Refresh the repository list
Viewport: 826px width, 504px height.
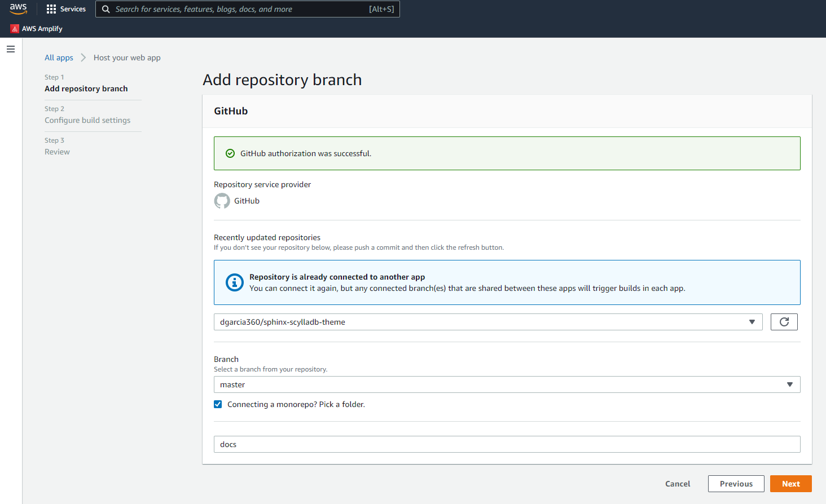pos(784,322)
